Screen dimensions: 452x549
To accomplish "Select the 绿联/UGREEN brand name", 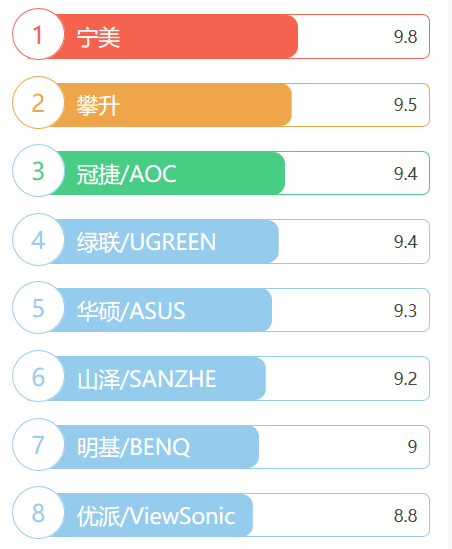I will point(146,242).
